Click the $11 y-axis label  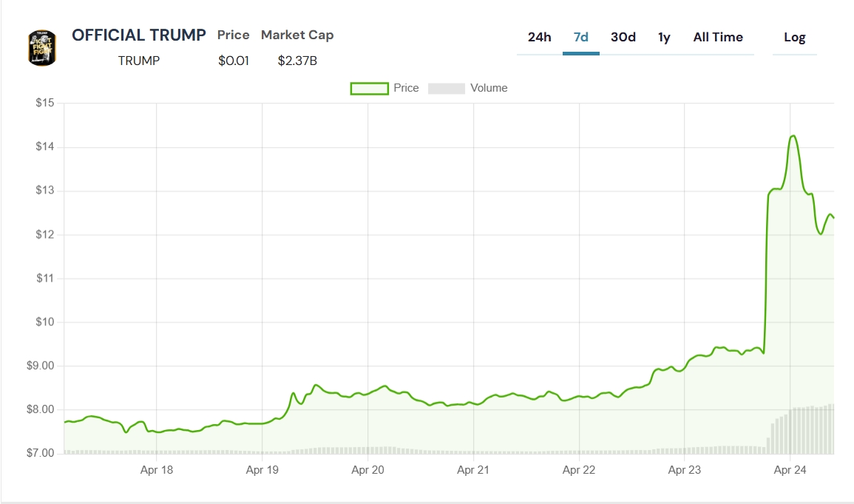pos(45,278)
